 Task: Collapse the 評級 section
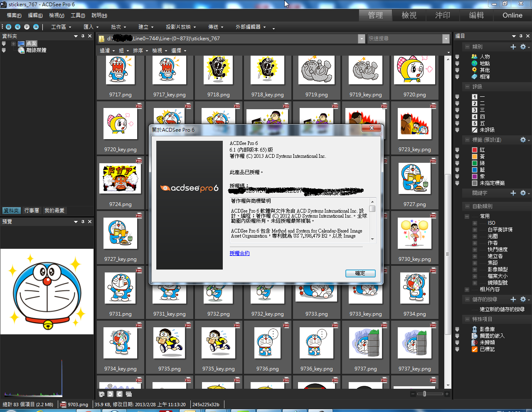coord(467,87)
